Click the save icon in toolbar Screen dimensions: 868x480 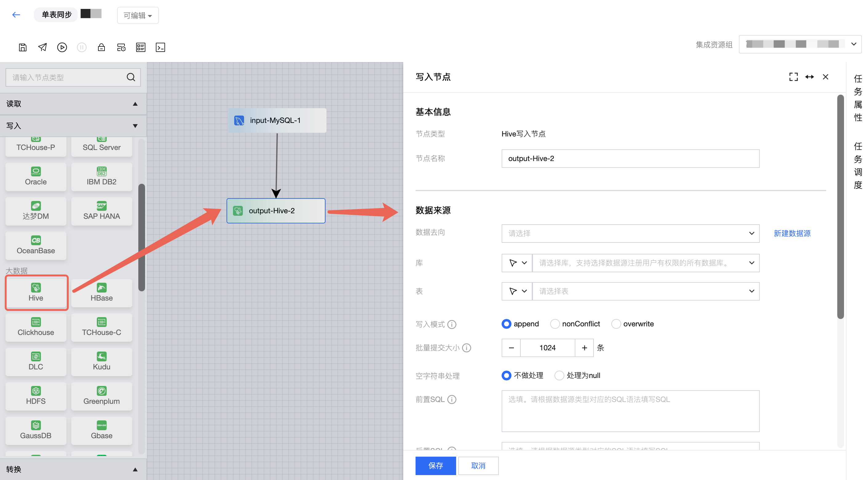pyautogui.click(x=22, y=48)
